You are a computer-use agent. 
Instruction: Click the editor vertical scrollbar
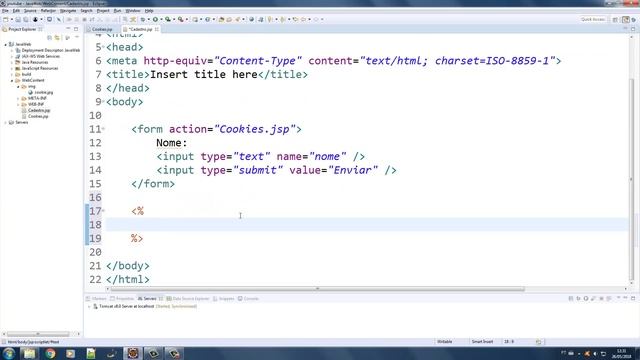click(632, 180)
